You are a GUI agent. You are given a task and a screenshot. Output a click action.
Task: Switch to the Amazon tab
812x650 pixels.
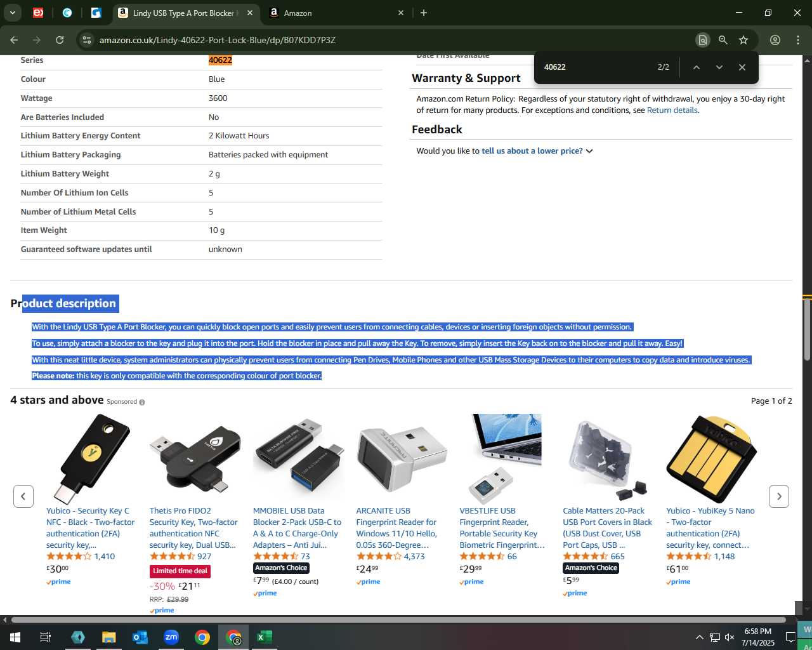[x=336, y=13]
